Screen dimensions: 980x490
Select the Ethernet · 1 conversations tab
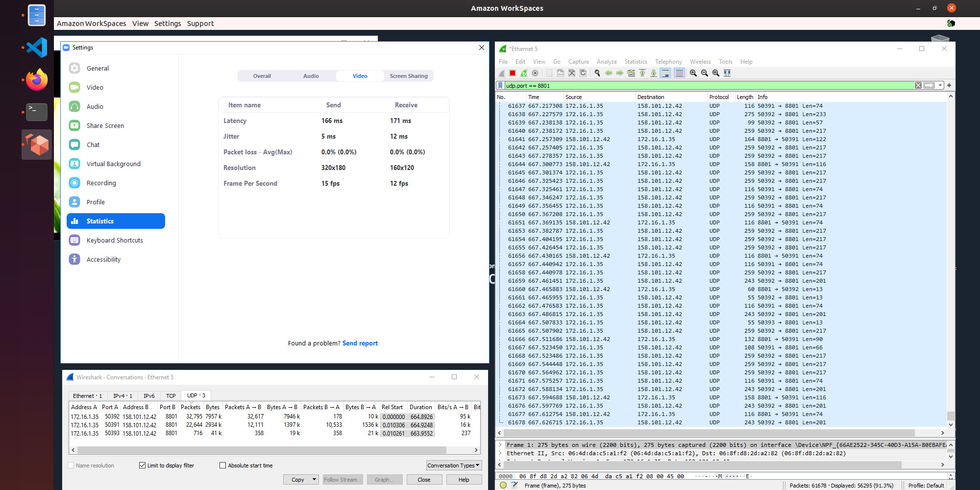click(x=87, y=396)
